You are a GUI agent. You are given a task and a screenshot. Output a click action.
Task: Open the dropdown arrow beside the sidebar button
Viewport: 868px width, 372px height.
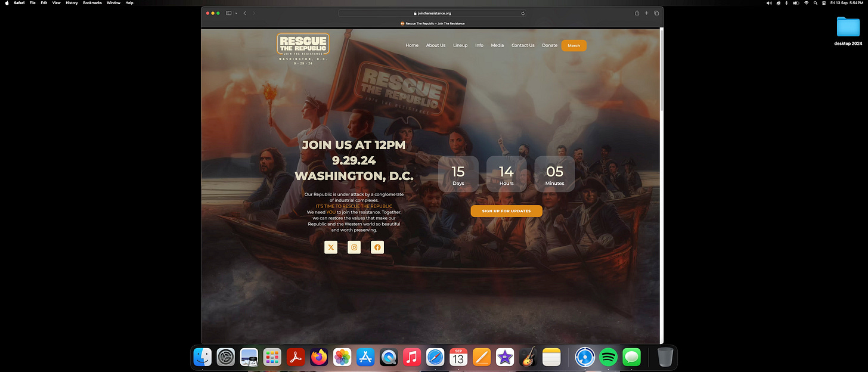pyautogui.click(x=236, y=13)
